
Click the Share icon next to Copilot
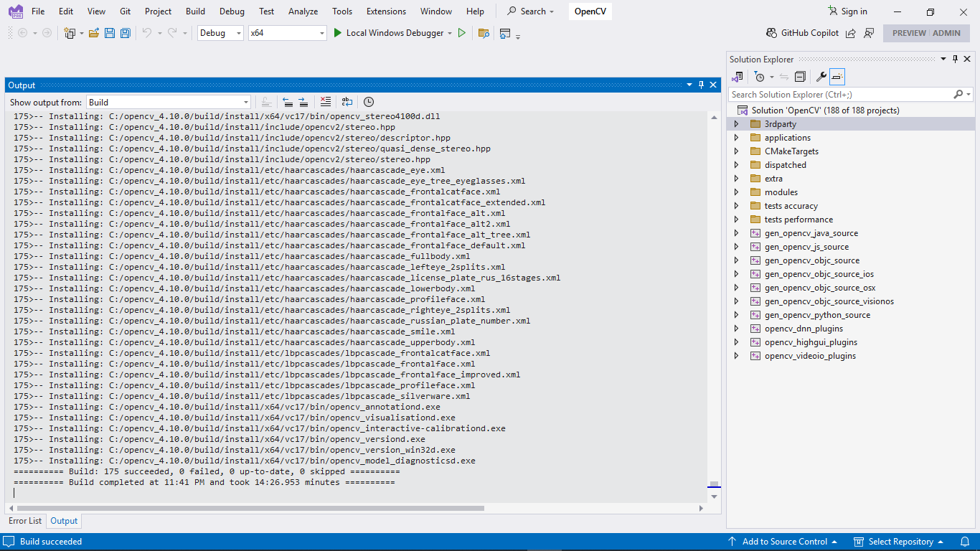coord(851,33)
